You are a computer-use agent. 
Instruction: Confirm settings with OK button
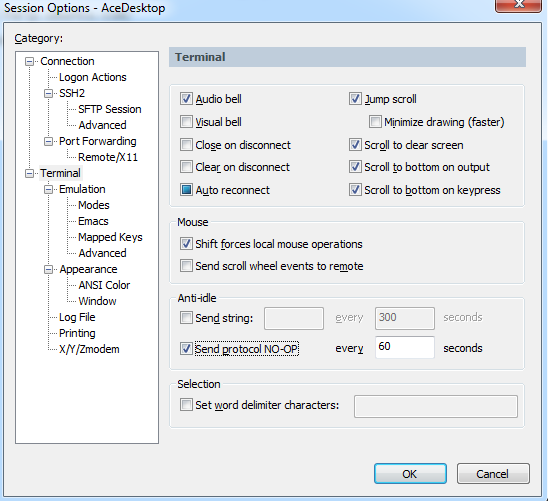pos(410,474)
